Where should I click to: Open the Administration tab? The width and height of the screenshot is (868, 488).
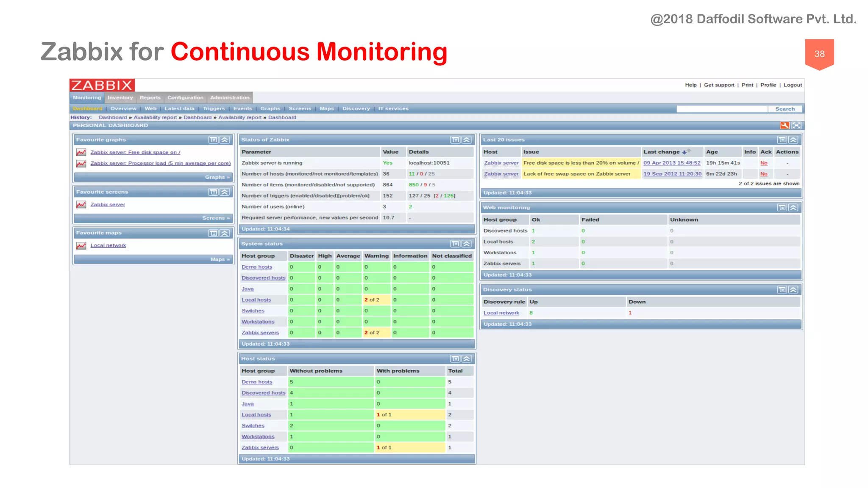coord(230,97)
